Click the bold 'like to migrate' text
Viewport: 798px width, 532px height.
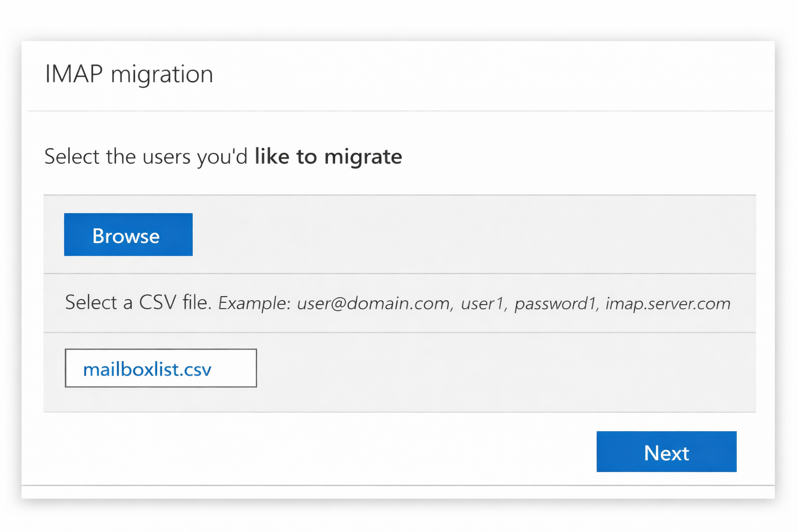328,156
